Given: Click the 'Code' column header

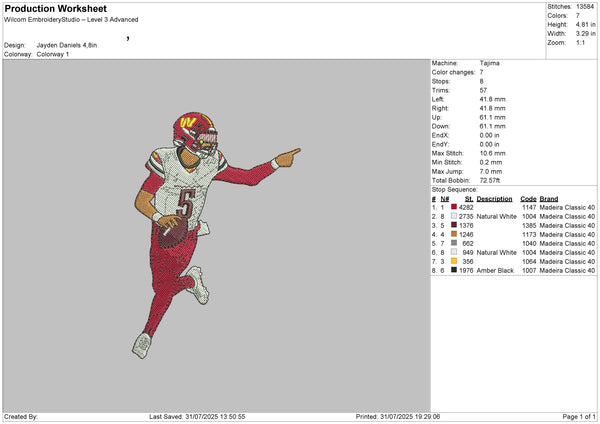Looking at the screenshot, I should 528,199.
